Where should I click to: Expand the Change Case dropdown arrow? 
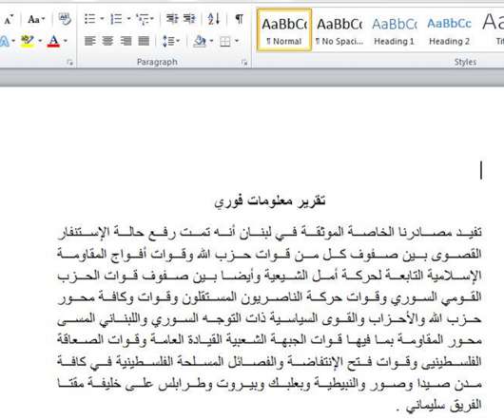tap(43, 20)
